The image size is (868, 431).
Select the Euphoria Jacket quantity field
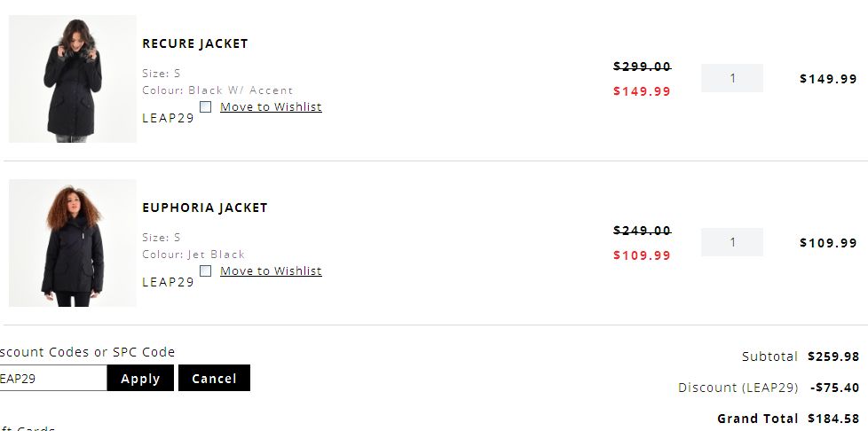click(732, 242)
